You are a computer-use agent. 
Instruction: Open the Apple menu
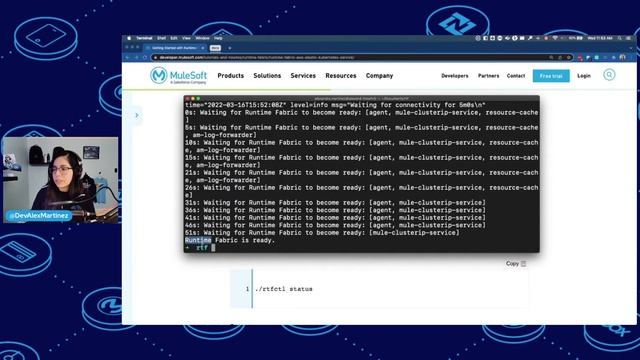129,38
